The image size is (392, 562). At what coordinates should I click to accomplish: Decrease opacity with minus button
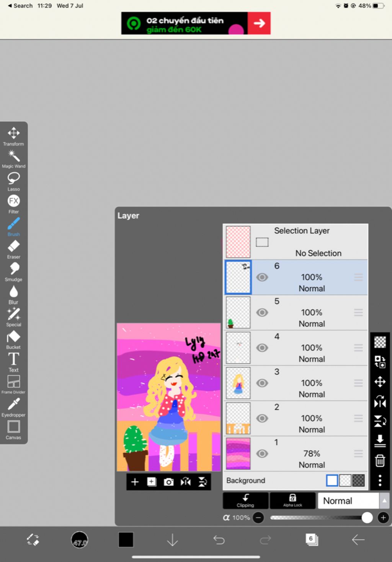[258, 518]
